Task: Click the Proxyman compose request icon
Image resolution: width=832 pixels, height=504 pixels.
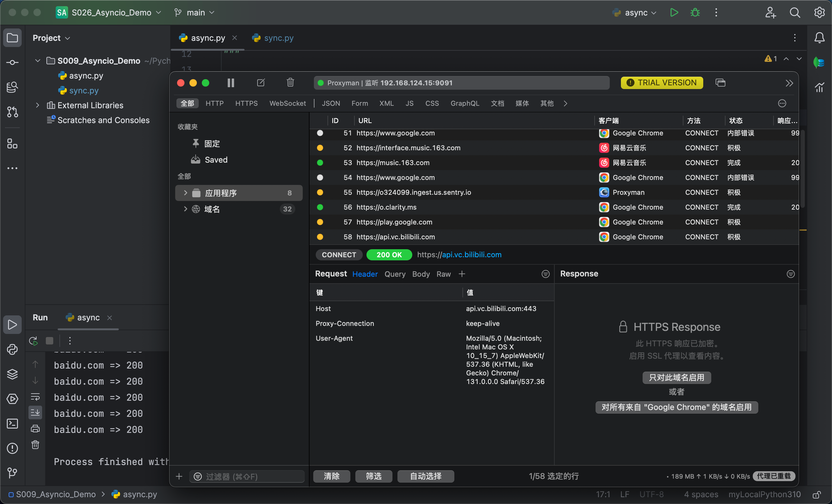Action: (261, 83)
